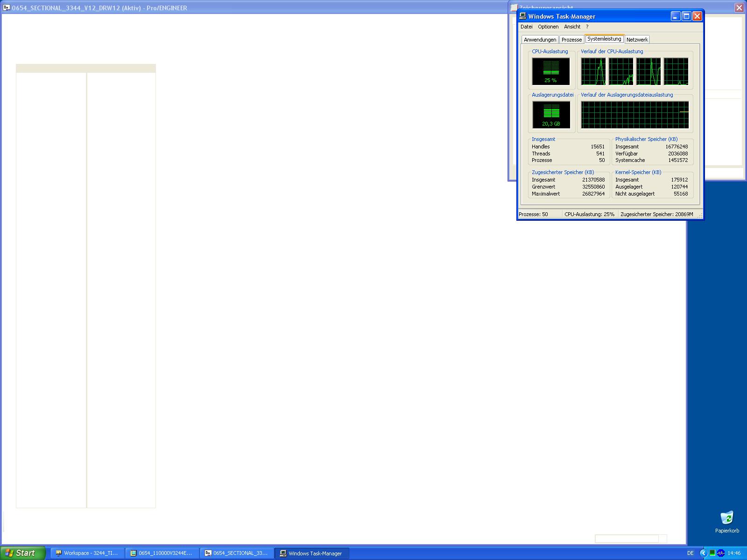This screenshot has width=747, height=560.
Task: Maximize the Windows Task-Manager window
Action: (686, 16)
